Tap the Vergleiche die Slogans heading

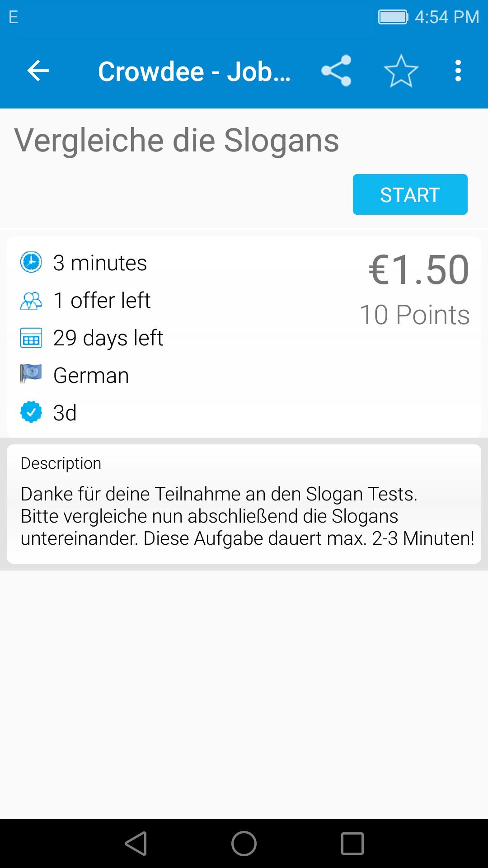pyautogui.click(x=176, y=140)
